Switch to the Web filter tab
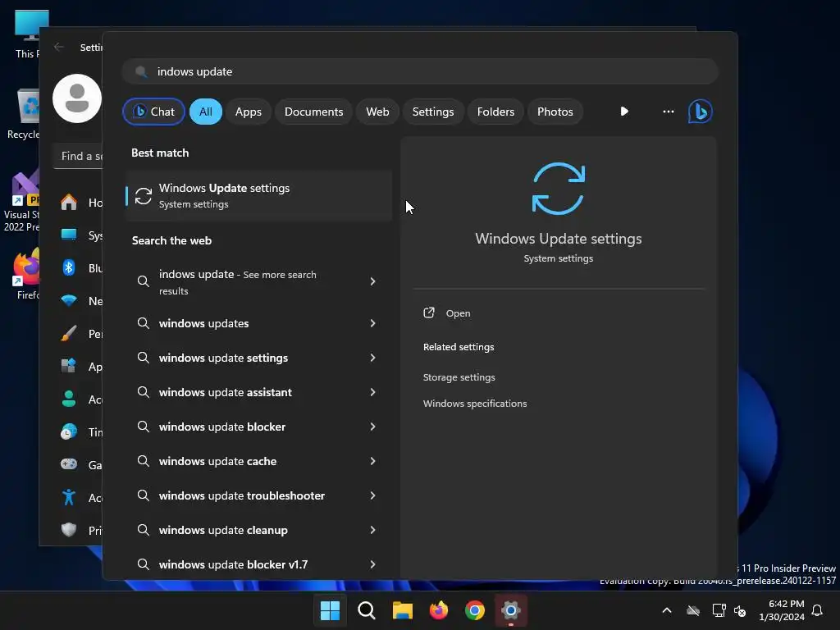The height and width of the screenshot is (630, 840). (377, 112)
